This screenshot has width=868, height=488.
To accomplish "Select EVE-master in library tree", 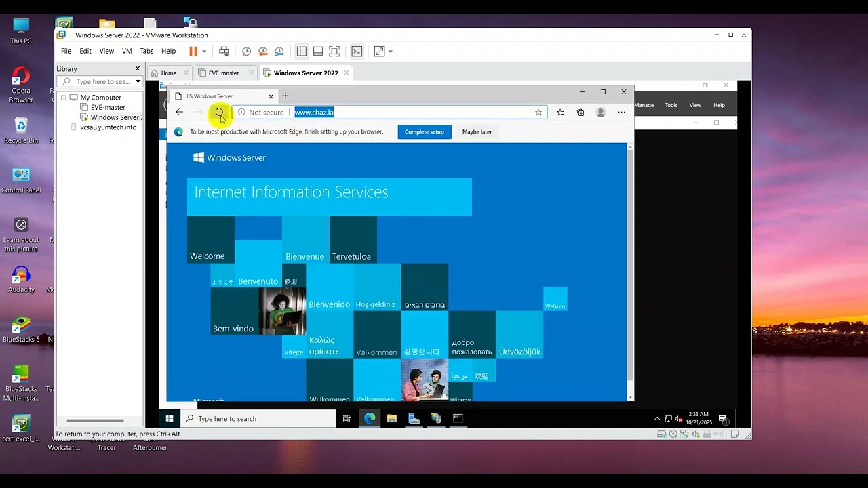I will point(108,107).
